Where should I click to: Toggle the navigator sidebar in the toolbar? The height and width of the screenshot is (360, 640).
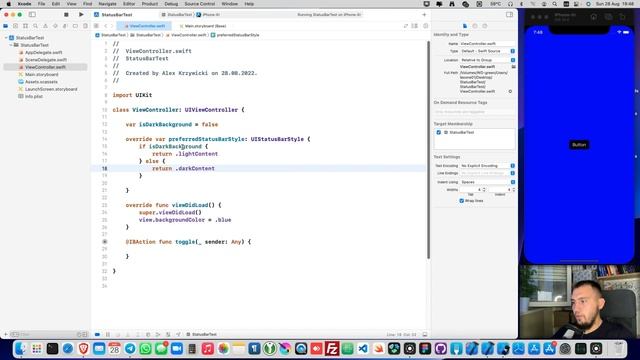pyautogui.click(x=32, y=15)
